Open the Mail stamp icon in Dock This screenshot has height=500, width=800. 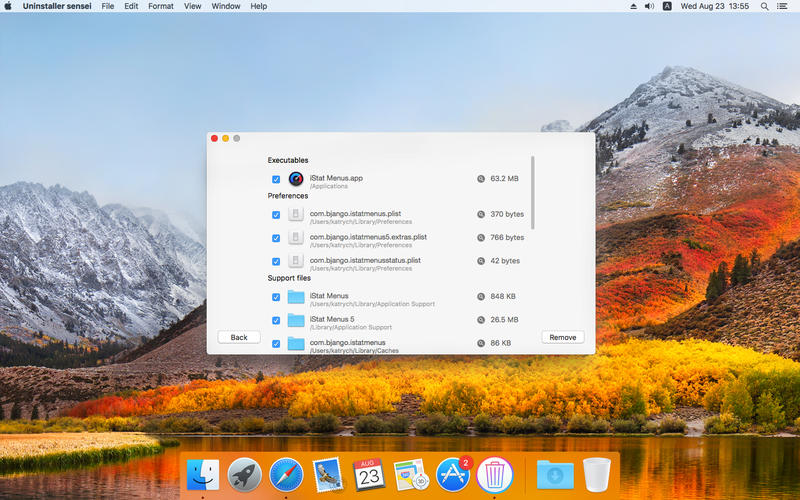(x=328, y=474)
